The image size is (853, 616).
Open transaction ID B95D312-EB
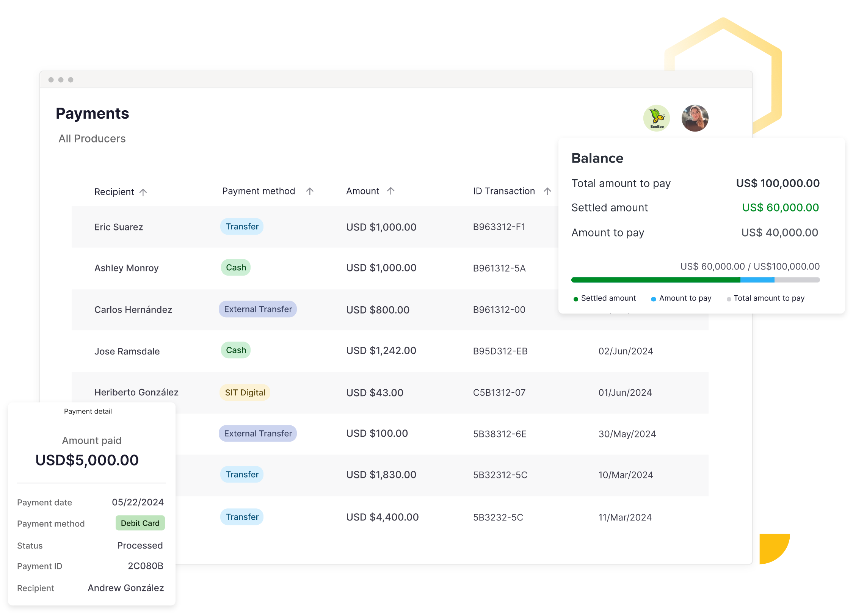click(x=500, y=351)
